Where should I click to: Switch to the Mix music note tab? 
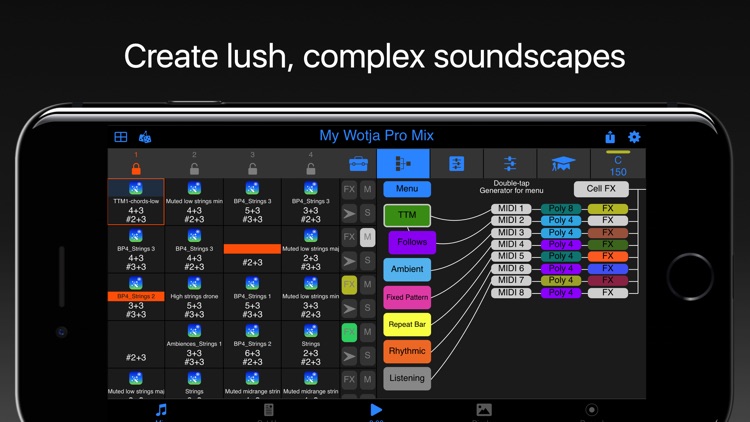click(161, 411)
